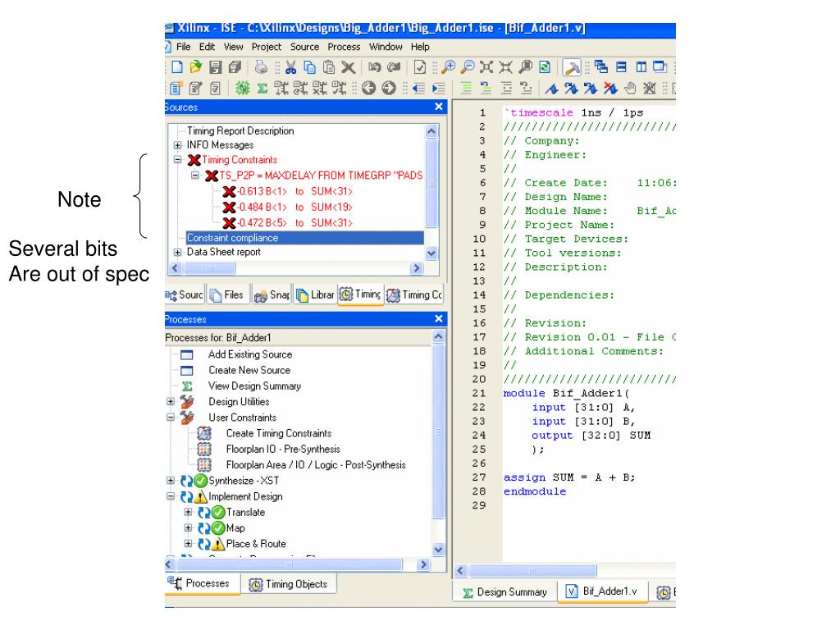Click the green sigma toolbar icon

point(262,89)
